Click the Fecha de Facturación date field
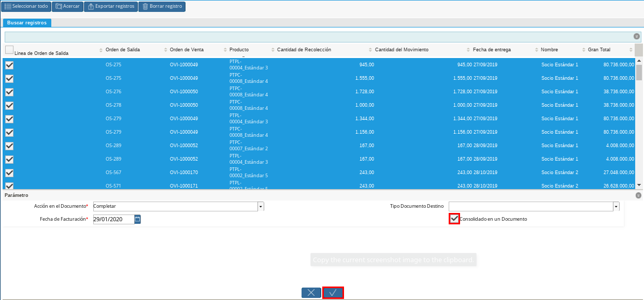644x300 pixels. pos(113,219)
